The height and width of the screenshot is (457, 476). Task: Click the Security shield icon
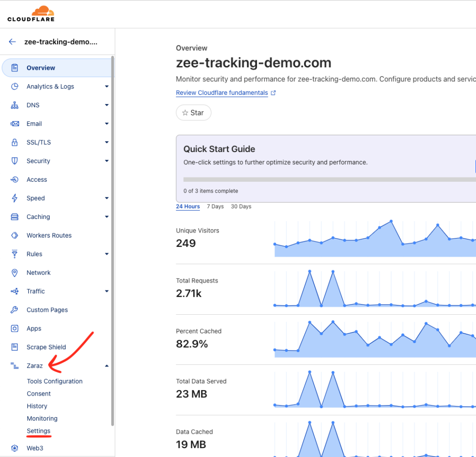(x=14, y=161)
